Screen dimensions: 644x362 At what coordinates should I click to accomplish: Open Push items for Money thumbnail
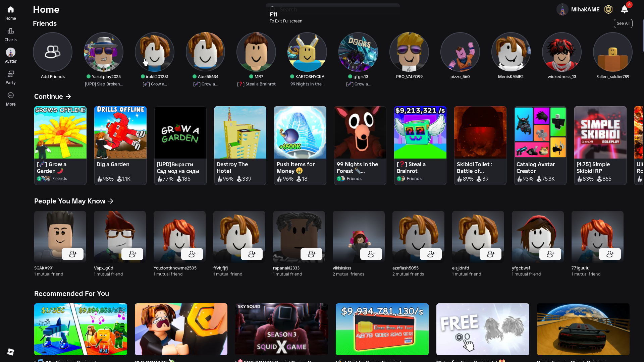300,132
